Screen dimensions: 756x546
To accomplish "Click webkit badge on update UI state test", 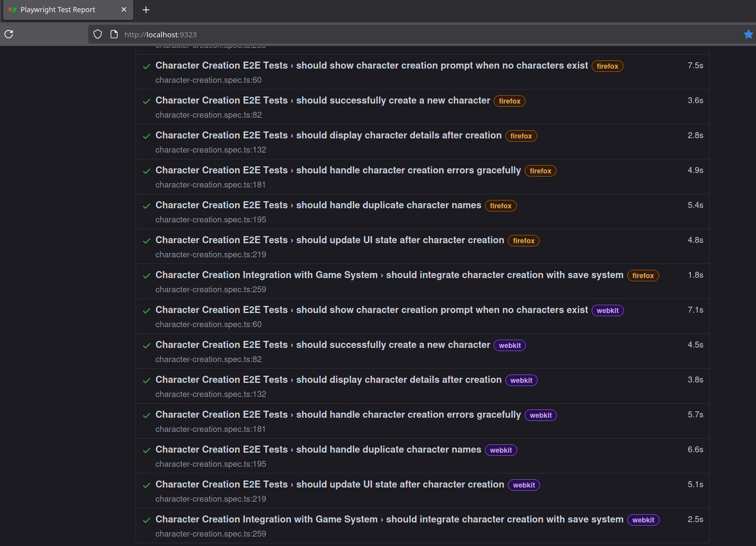I will coord(523,485).
